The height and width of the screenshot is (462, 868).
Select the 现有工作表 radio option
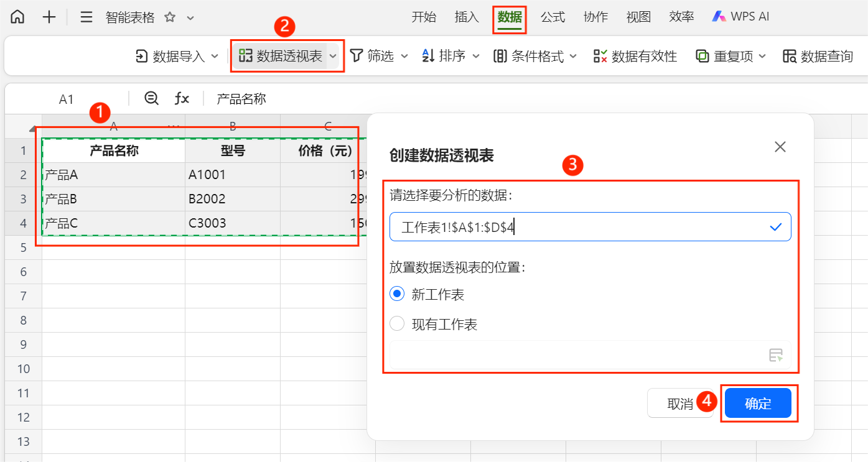(397, 324)
